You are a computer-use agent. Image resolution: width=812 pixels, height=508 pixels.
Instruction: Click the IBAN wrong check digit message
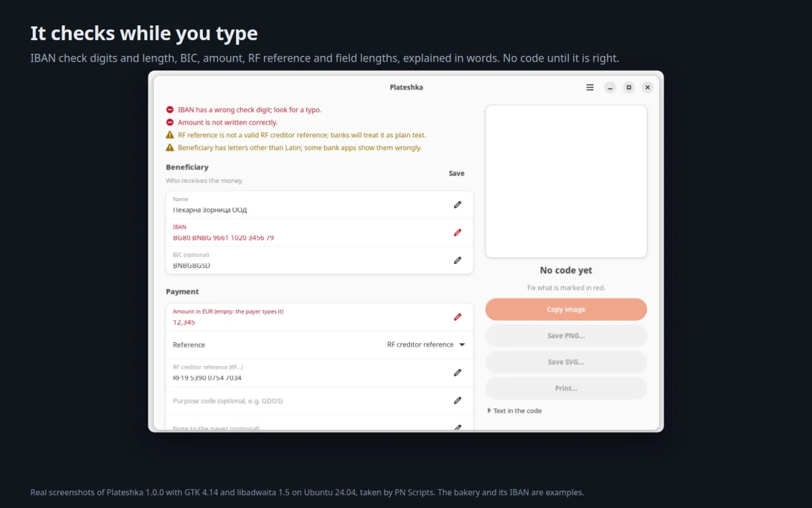(x=249, y=110)
